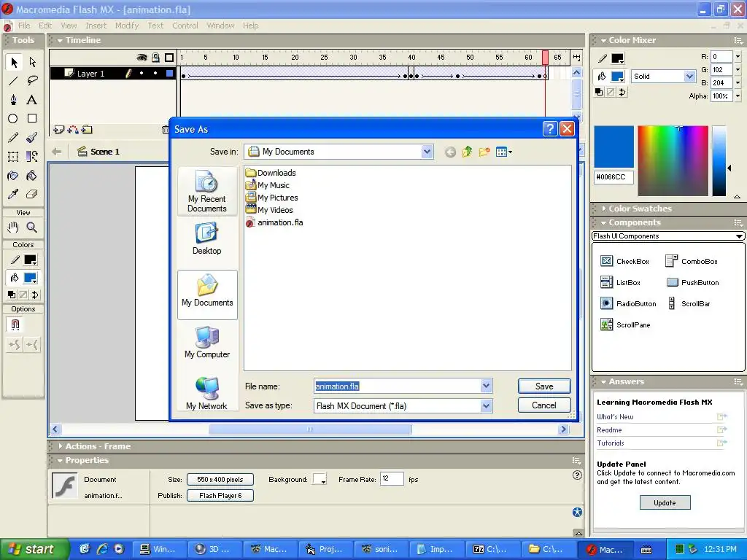Click the Flash Player 6 publish button

click(220, 496)
